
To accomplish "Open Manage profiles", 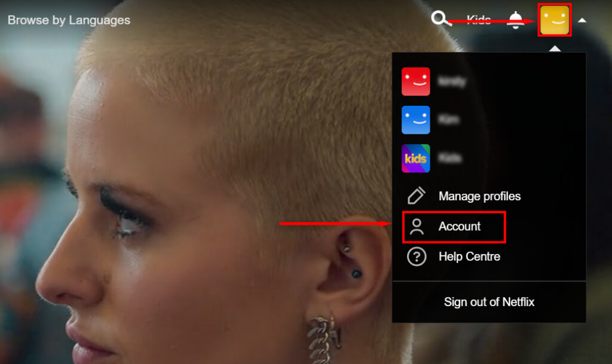I will (479, 196).
